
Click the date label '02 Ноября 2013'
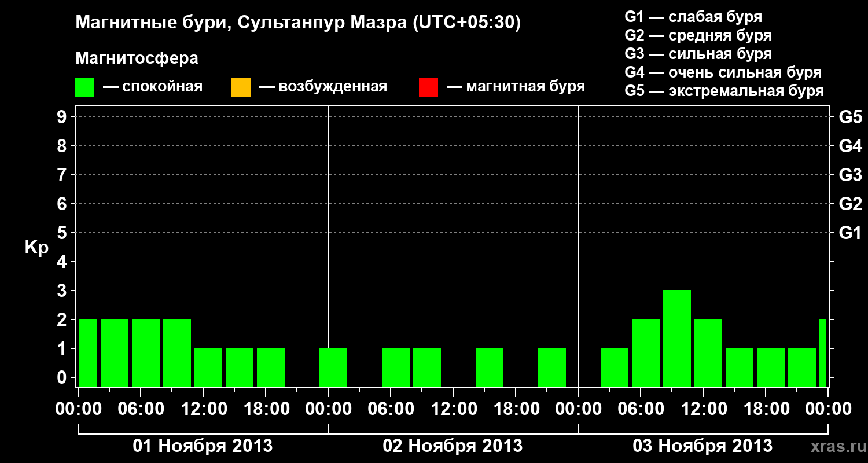coord(453,446)
